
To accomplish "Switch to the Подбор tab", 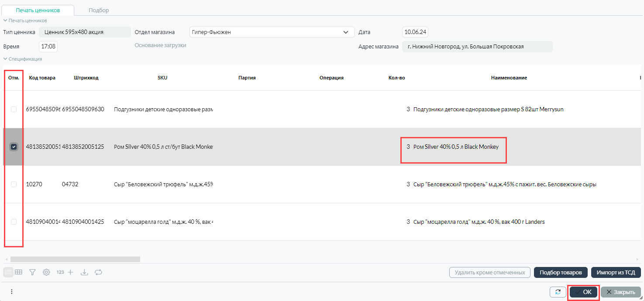I will point(99,10).
